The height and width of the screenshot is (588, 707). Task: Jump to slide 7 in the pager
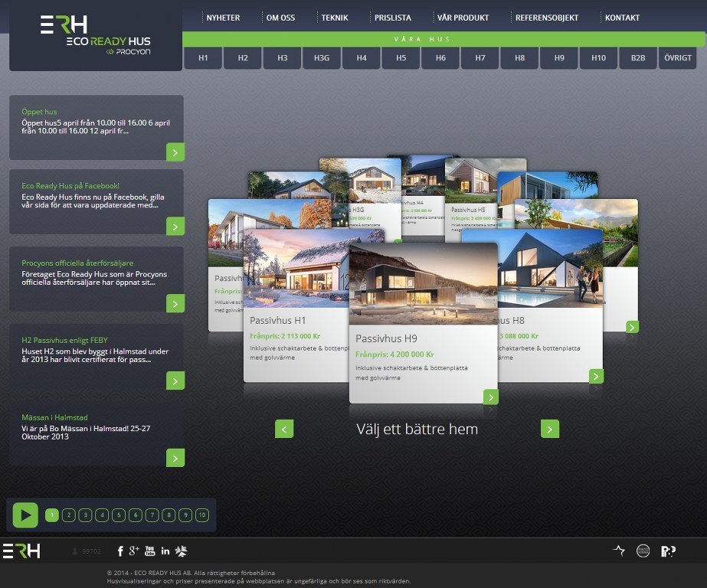pos(152,515)
